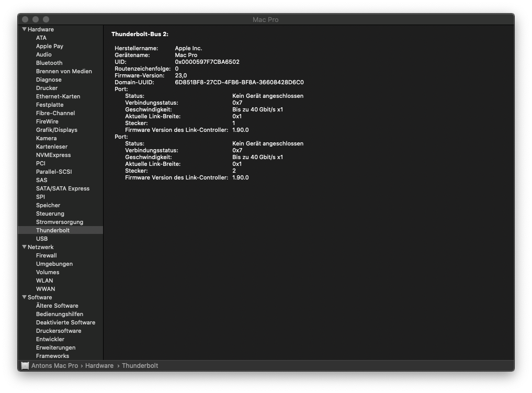Open SATA/SATA Express entry
Viewport: 532px width, 393px height.
[63, 188]
